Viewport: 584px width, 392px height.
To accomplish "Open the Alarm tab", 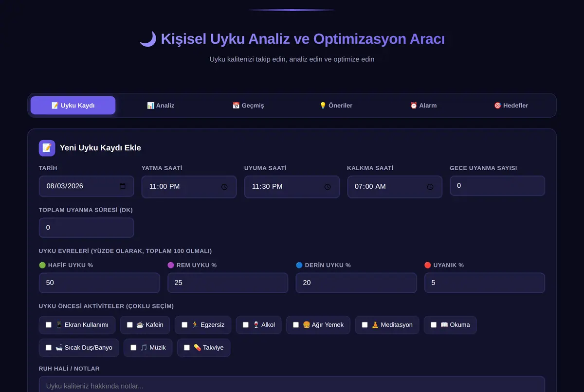I will click(x=423, y=106).
